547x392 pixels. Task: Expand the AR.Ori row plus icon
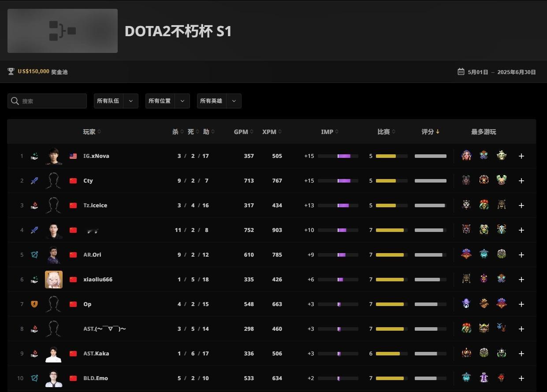click(521, 255)
